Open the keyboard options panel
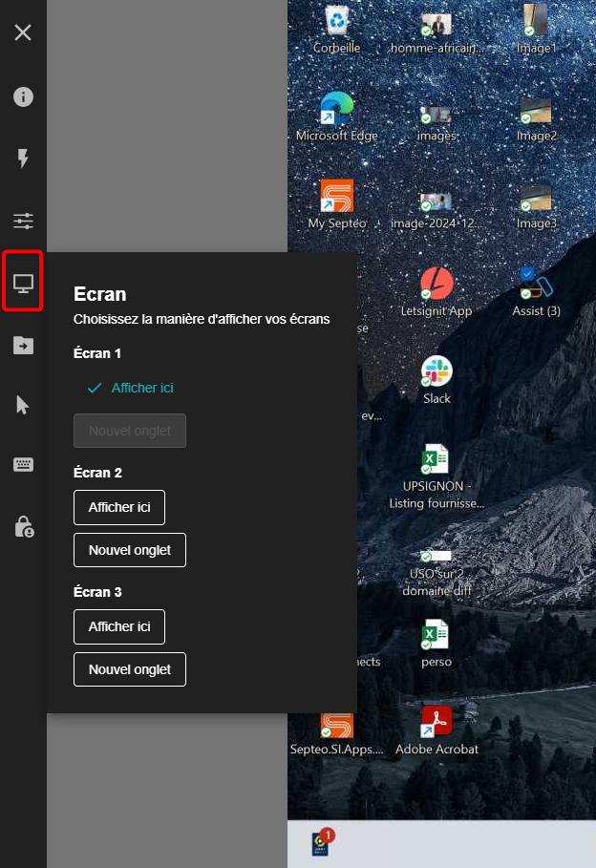 coord(23,464)
